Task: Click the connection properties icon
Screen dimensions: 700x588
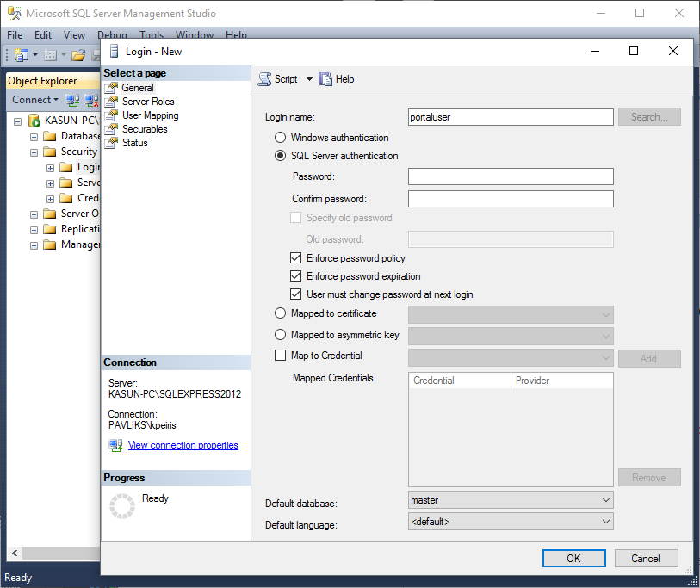Action: tap(115, 445)
